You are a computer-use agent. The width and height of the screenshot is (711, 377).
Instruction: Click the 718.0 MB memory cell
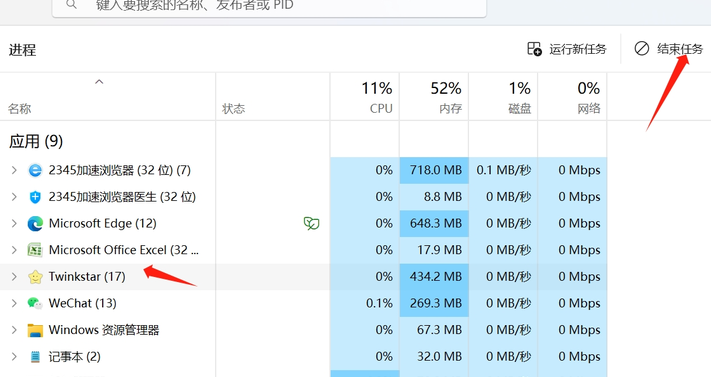pyautogui.click(x=434, y=170)
